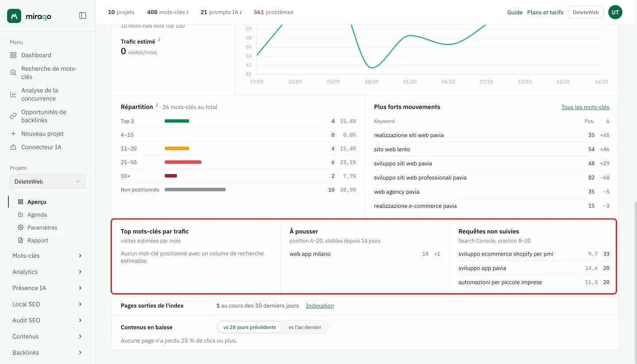Select the Analyse de la concurrence chart icon

click(13, 94)
